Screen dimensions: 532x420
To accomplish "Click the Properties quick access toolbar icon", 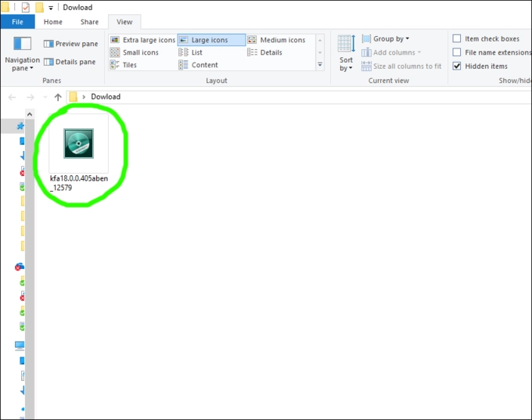I will pos(26,7).
